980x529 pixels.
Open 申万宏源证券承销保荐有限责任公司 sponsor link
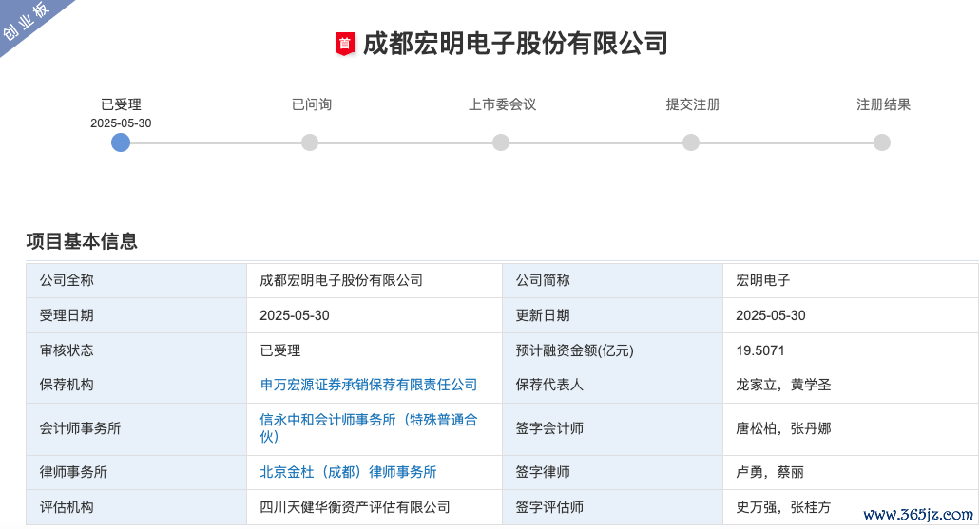[x=369, y=385]
